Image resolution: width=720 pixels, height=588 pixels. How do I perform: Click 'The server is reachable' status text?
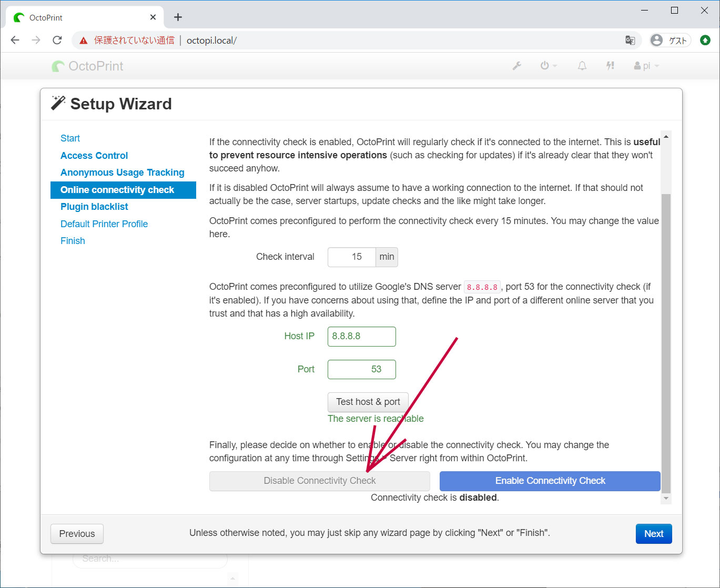pos(376,419)
